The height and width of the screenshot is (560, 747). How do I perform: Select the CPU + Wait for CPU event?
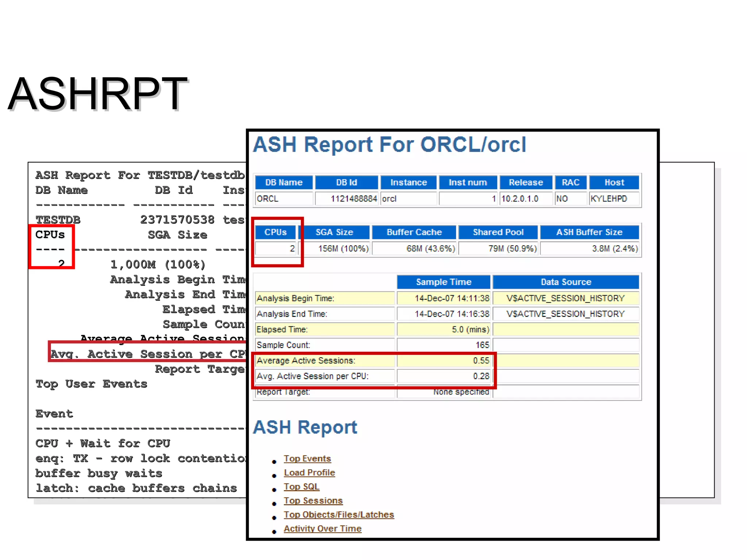tap(102, 443)
